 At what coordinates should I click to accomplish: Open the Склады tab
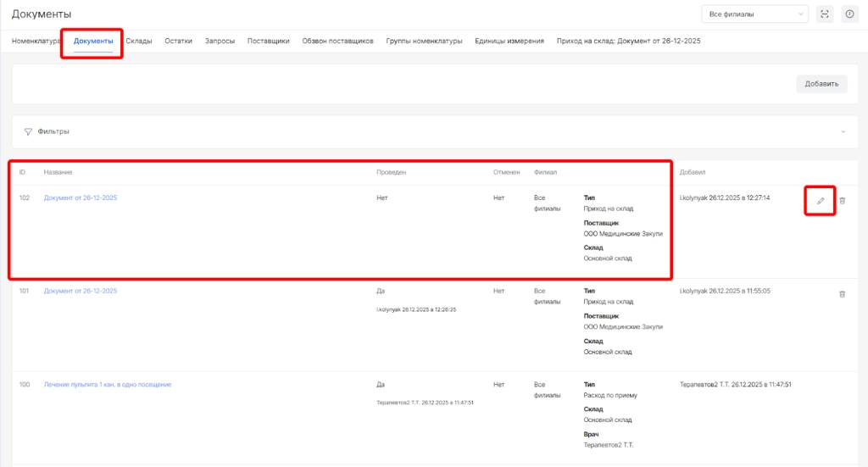pyautogui.click(x=139, y=41)
